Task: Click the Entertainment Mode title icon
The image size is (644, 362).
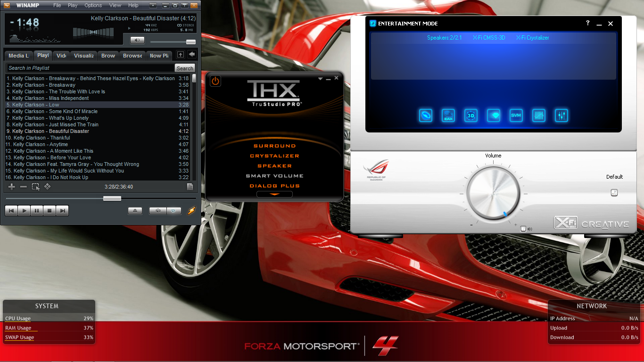Action: click(372, 23)
